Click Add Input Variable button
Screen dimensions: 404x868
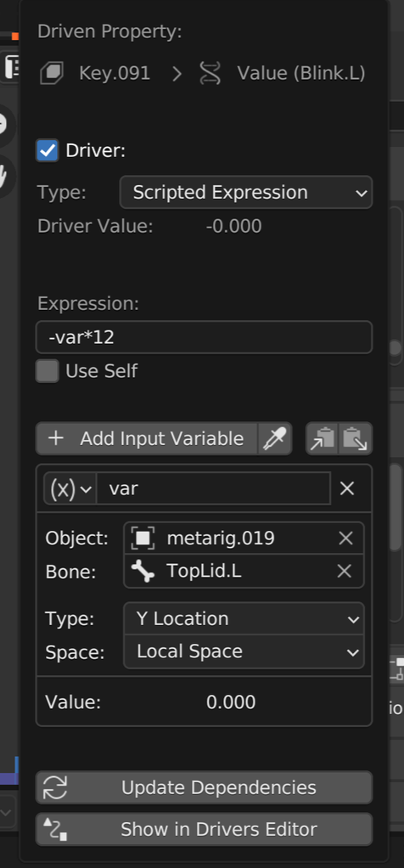point(147,439)
